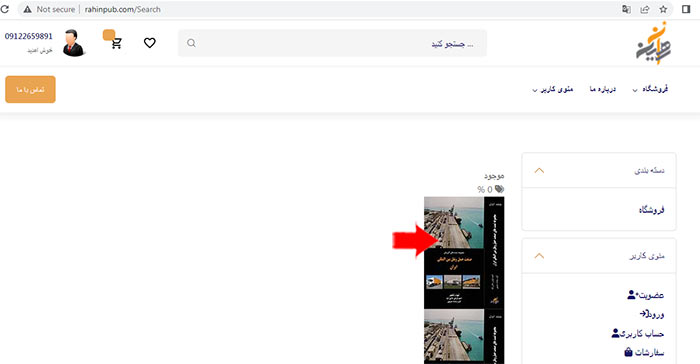Open the منوی کاربر top menu dropdown
Image resolution: width=700 pixels, height=364 pixels.
tap(553, 89)
